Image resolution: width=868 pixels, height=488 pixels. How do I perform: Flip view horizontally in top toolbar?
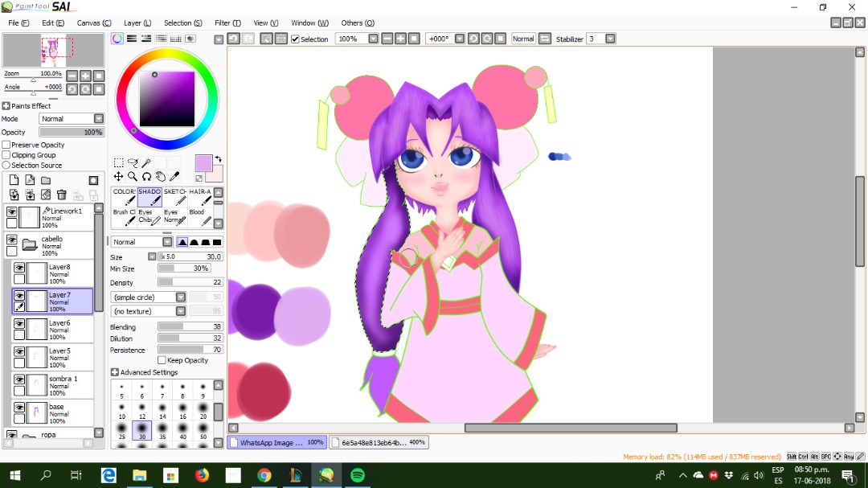pos(545,39)
